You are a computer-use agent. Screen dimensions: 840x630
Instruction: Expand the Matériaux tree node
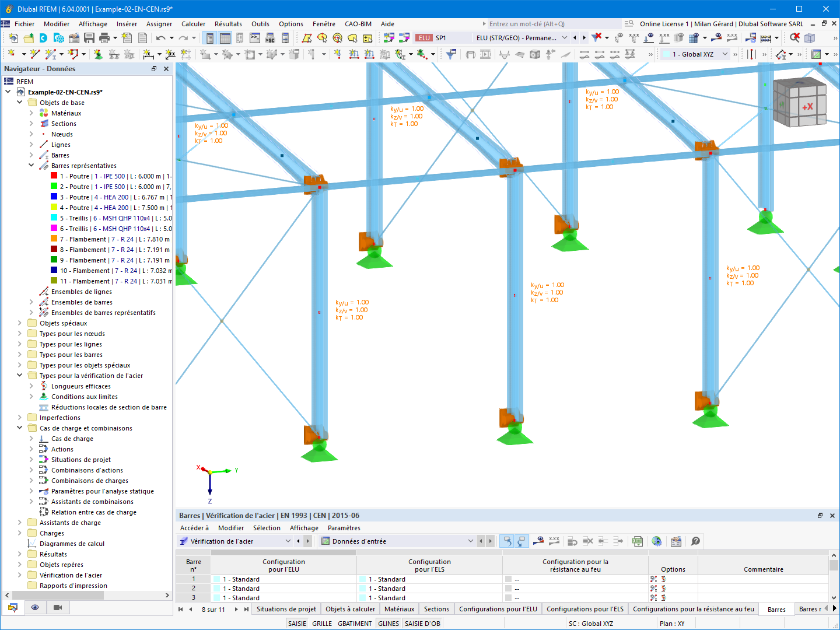[x=32, y=113]
